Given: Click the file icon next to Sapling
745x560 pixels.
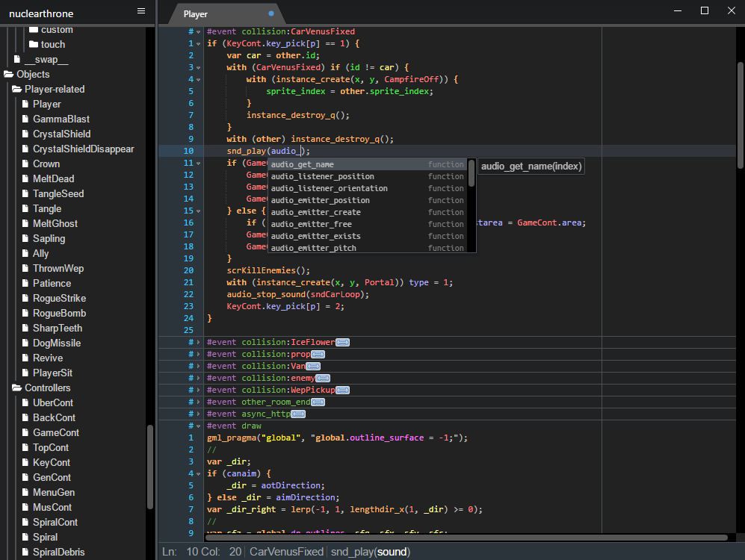Looking at the screenshot, I should coord(25,238).
